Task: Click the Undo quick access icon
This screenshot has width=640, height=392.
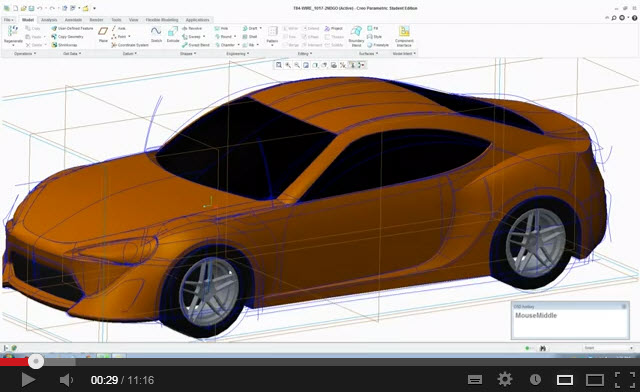Action: click(x=40, y=8)
